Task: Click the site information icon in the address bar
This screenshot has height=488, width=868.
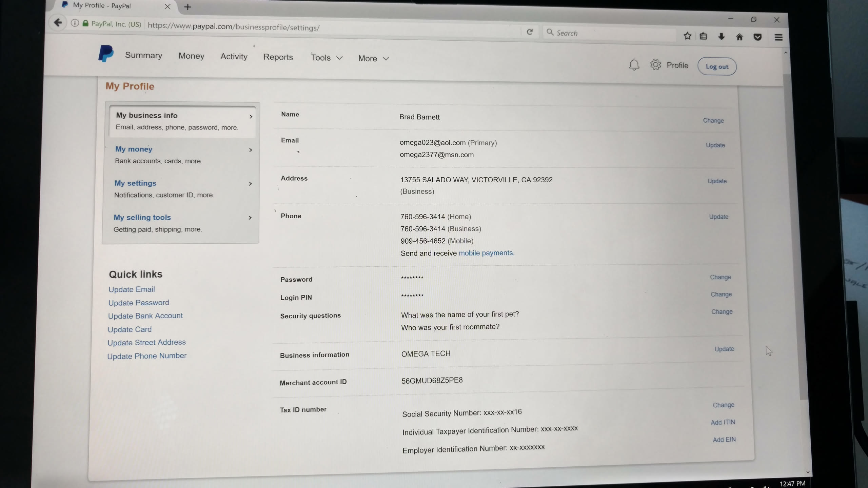Action: coord(75,23)
